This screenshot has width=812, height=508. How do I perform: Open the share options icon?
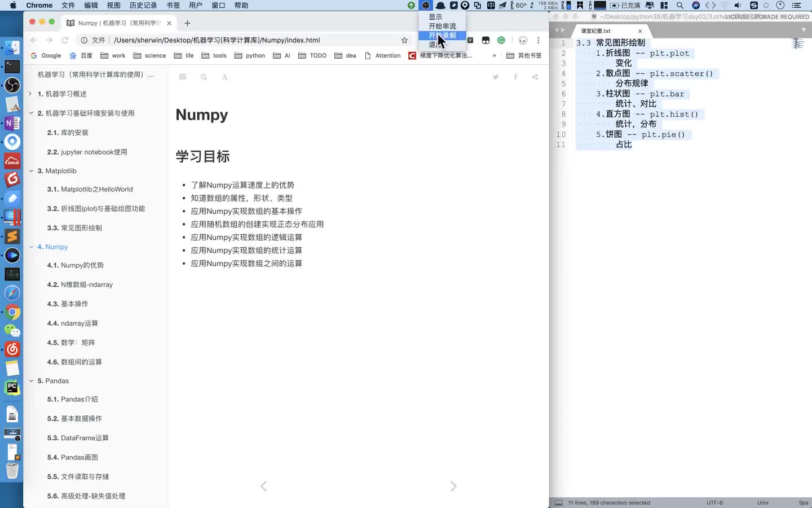tap(535, 77)
